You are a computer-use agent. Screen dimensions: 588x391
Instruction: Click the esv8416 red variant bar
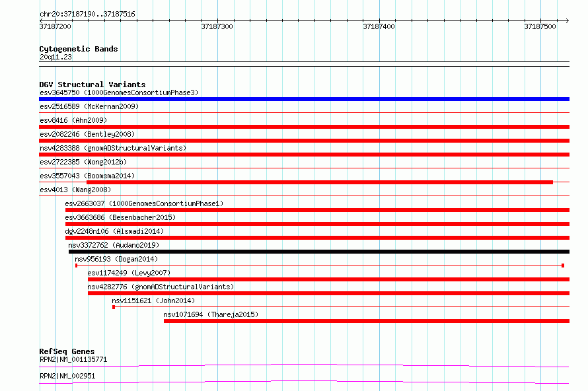pos(304,127)
